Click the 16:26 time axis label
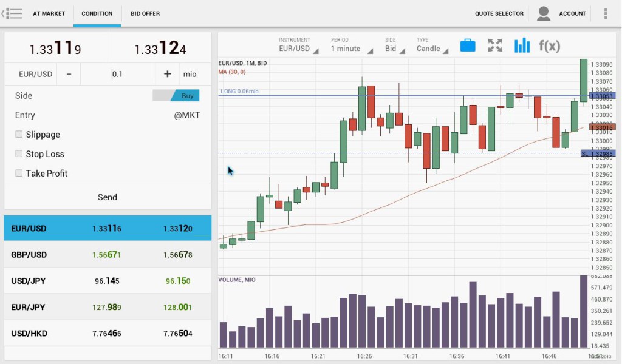 pyautogui.click(x=364, y=356)
